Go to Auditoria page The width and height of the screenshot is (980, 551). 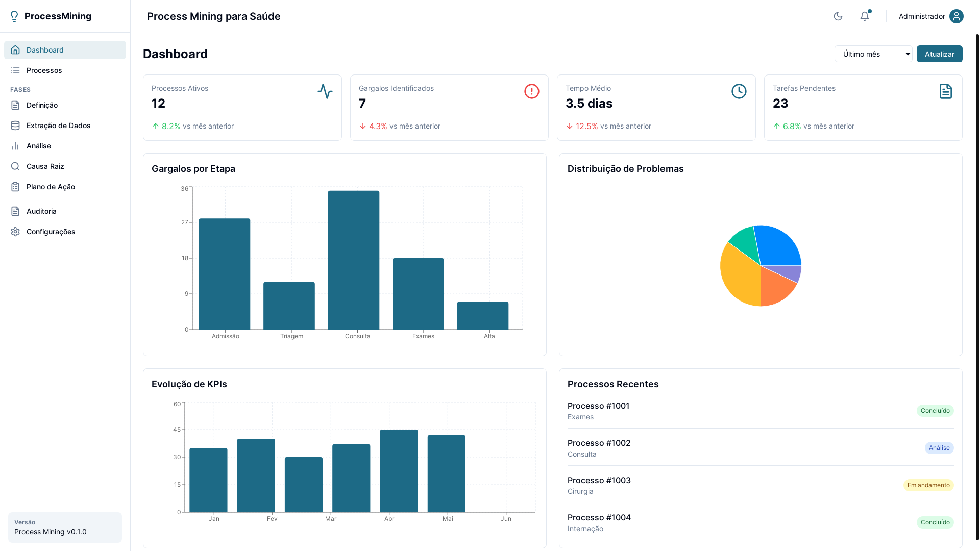pyautogui.click(x=65, y=211)
